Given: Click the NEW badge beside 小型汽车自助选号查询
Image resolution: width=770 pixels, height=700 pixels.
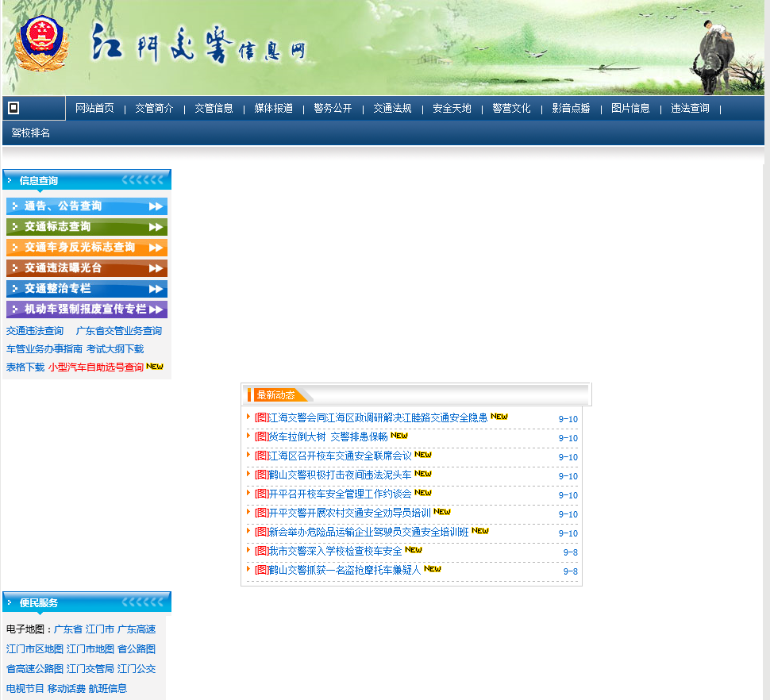Looking at the screenshot, I should click(155, 366).
